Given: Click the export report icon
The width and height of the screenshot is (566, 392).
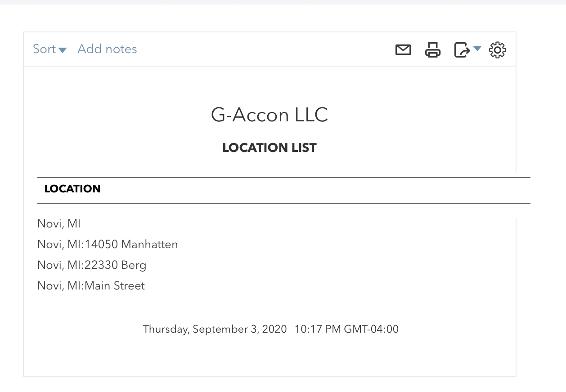Looking at the screenshot, I should tap(462, 49).
